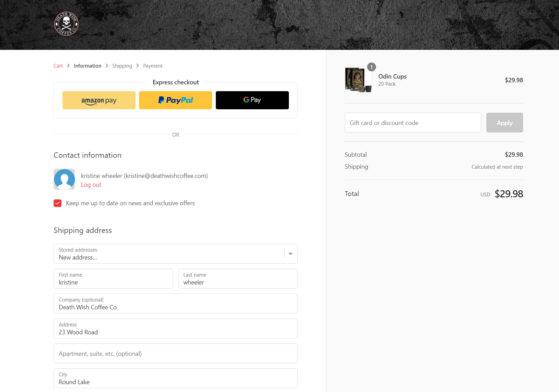Focus the Gift card or discount code field

point(413,123)
